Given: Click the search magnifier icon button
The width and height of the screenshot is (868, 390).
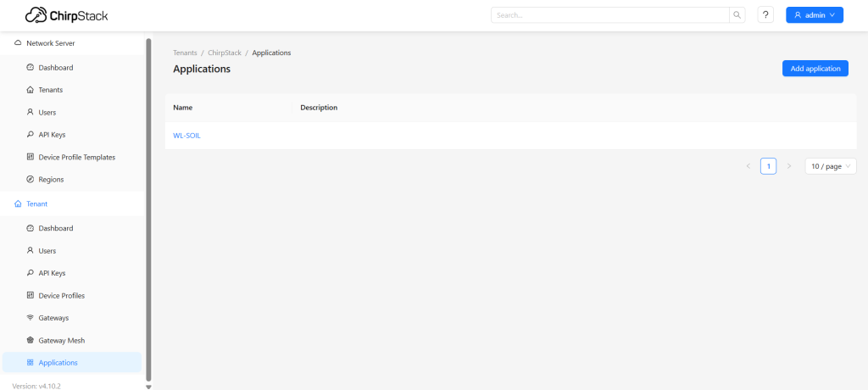Looking at the screenshot, I should point(737,15).
